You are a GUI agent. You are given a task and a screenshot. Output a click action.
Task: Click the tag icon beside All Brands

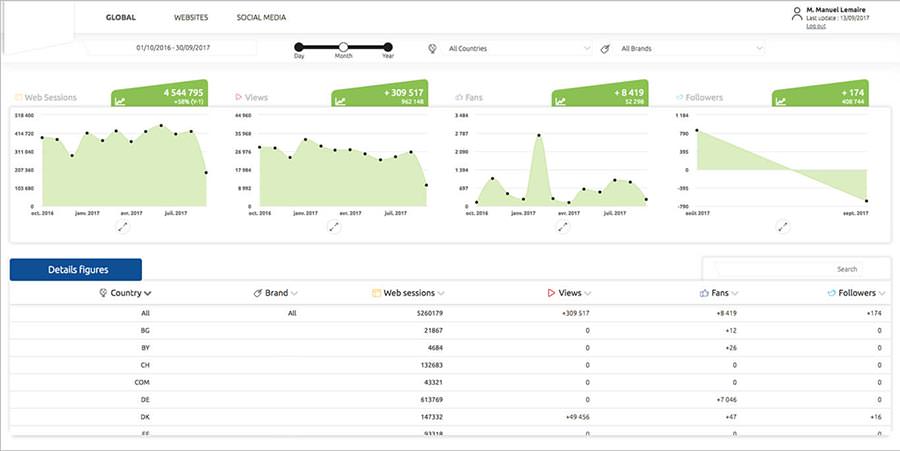tap(604, 49)
